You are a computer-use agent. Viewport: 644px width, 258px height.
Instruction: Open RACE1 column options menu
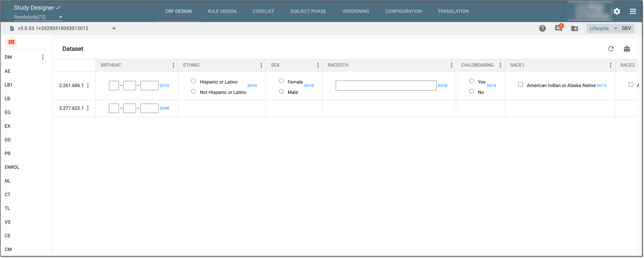pos(611,65)
